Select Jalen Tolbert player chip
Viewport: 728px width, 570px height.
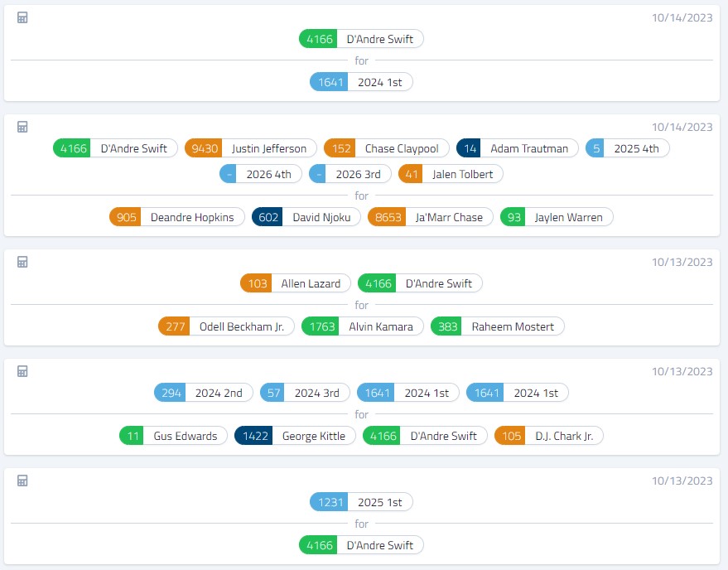click(x=451, y=174)
